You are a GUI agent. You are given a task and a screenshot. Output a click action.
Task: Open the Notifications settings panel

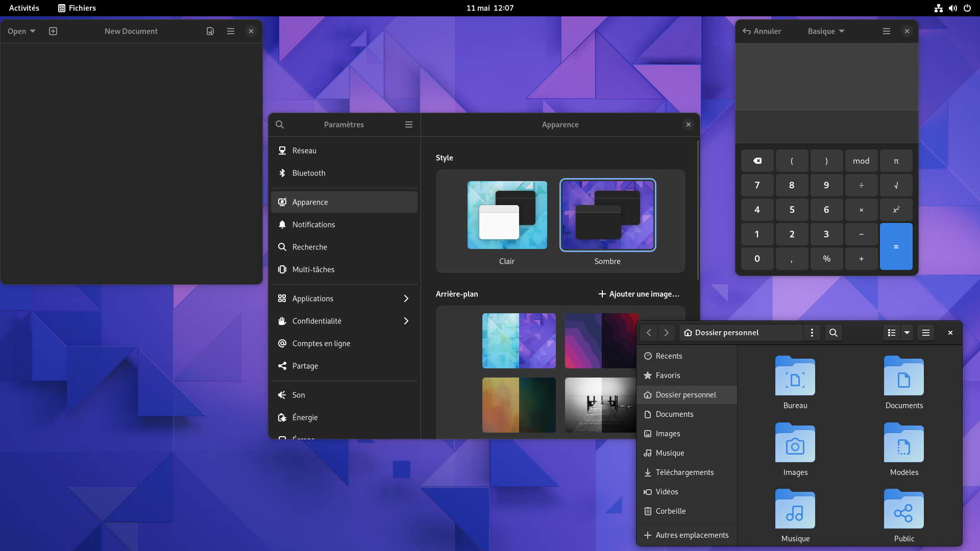click(x=313, y=224)
